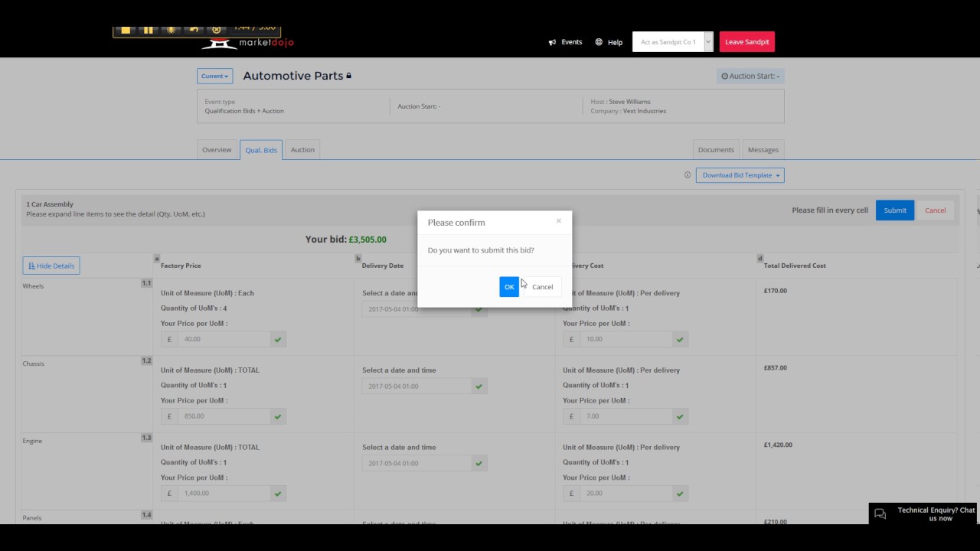Click the Your bid £3,505.00 amount
Screen dimensions: 980x551
pos(367,240)
